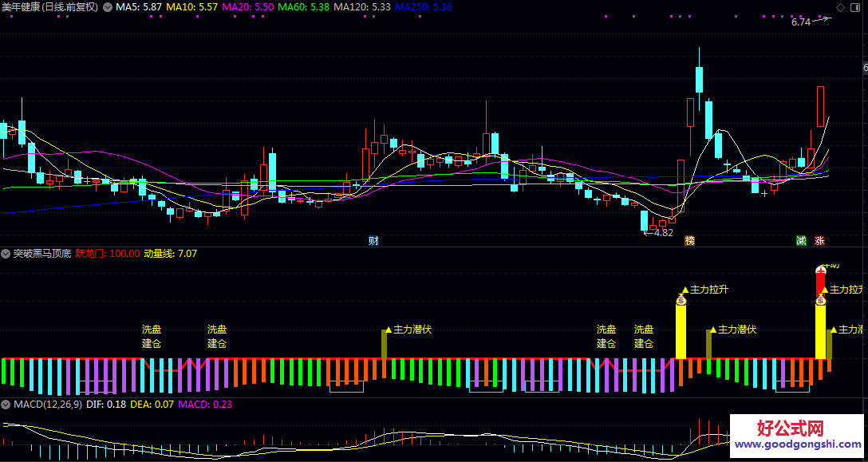Click the 财 marker below the candlesticks
868x462 pixels.
click(373, 240)
